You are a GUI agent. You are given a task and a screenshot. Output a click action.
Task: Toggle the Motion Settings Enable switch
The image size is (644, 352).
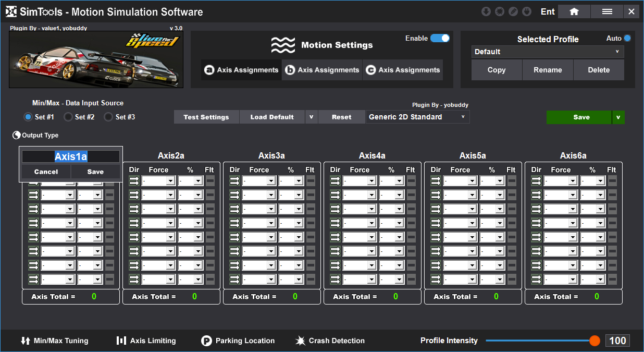tap(440, 38)
